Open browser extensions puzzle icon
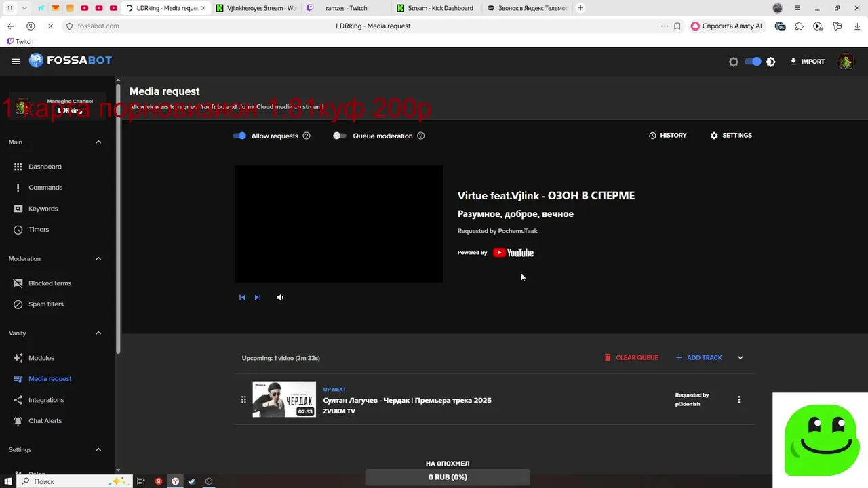Image resolution: width=868 pixels, height=488 pixels. coord(799,26)
